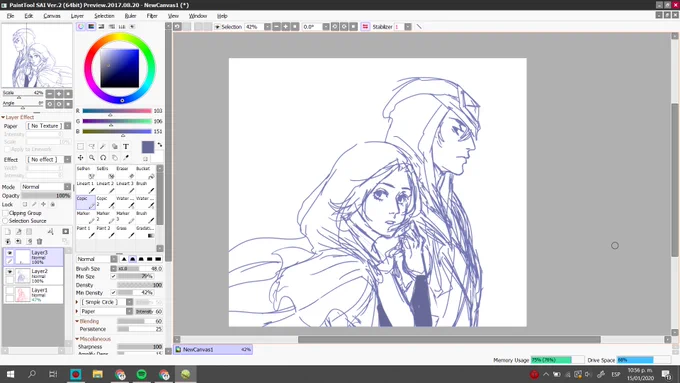Show Layer1 using its visibility box
The image size is (680, 383).
coord(10,290)
